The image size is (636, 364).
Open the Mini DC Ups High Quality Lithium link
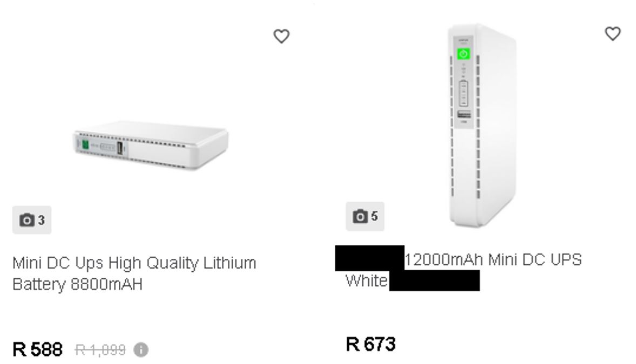coord(134,264)
